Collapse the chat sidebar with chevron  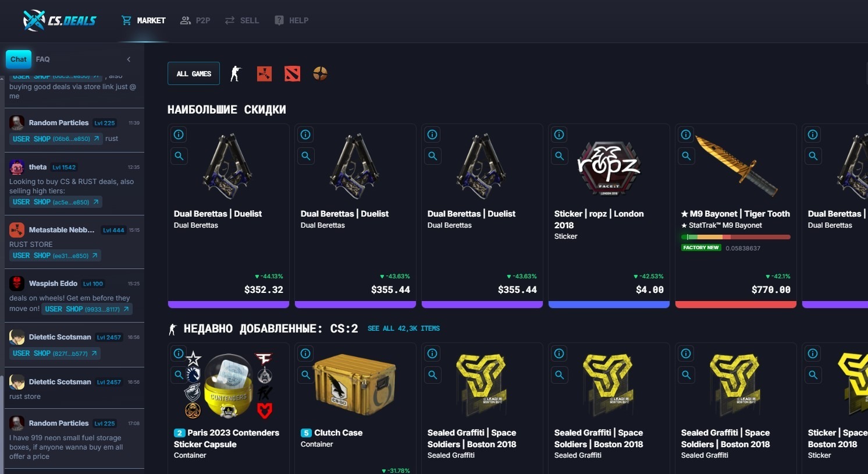129,59
